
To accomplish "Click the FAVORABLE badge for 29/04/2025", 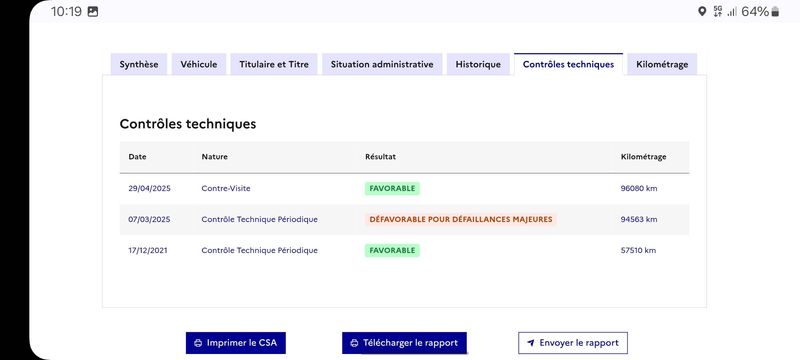I will point(392,189).
